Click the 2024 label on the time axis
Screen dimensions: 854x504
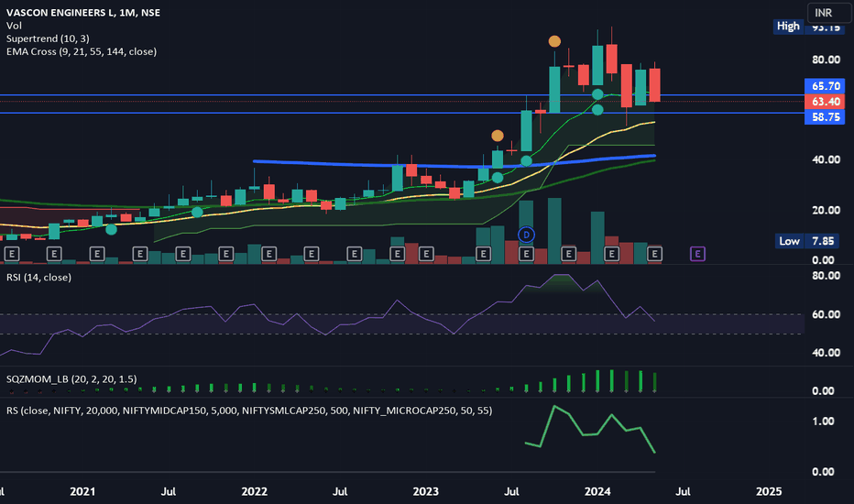pyautogui.click(x=597, y=491)
